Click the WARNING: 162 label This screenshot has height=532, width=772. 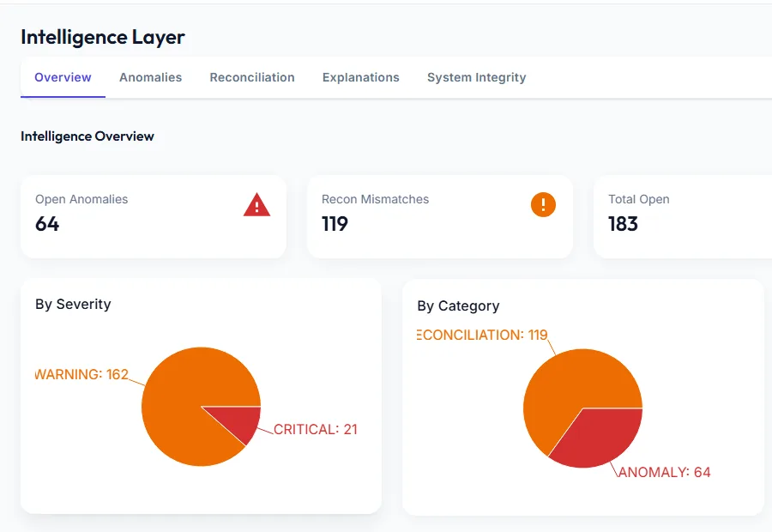(x=81, y=374)
